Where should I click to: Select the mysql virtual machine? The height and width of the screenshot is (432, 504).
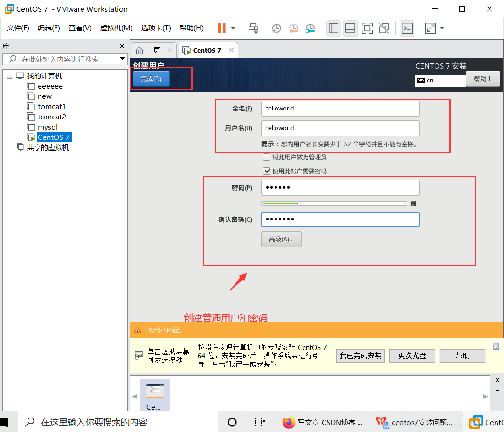coord(48,127)
